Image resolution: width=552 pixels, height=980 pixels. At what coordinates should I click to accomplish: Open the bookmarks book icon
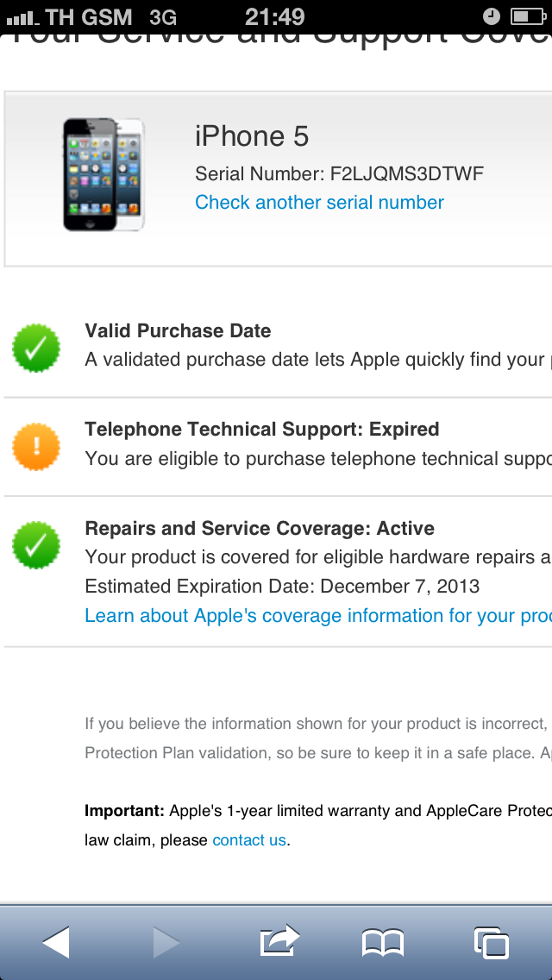point(383,943)
